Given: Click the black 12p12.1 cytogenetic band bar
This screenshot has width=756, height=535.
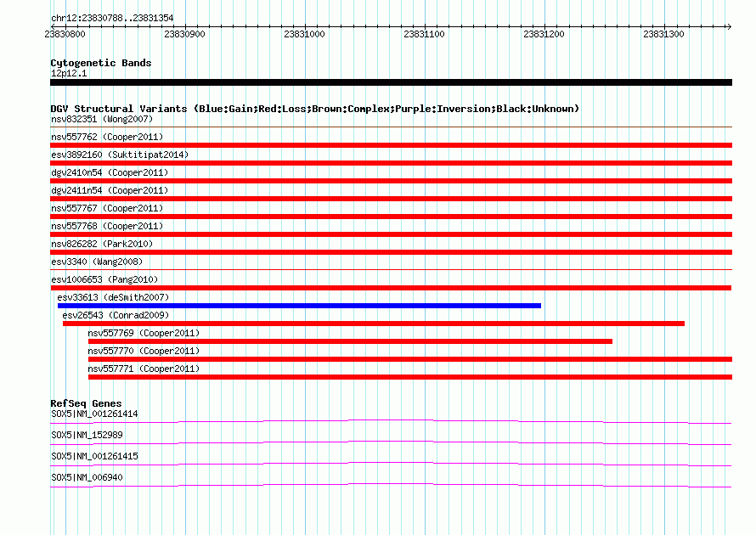Looking at the screenshot, I should pyautogui.click(x=391, y=82).
